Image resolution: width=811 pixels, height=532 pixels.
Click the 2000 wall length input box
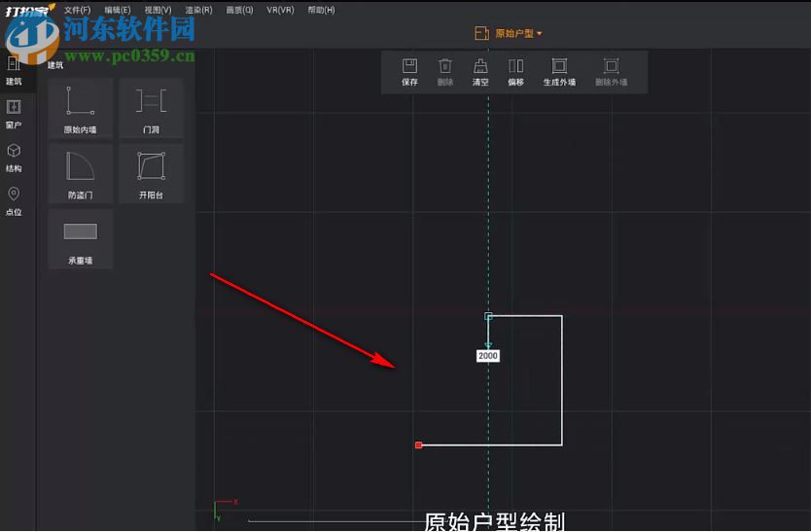488,356
